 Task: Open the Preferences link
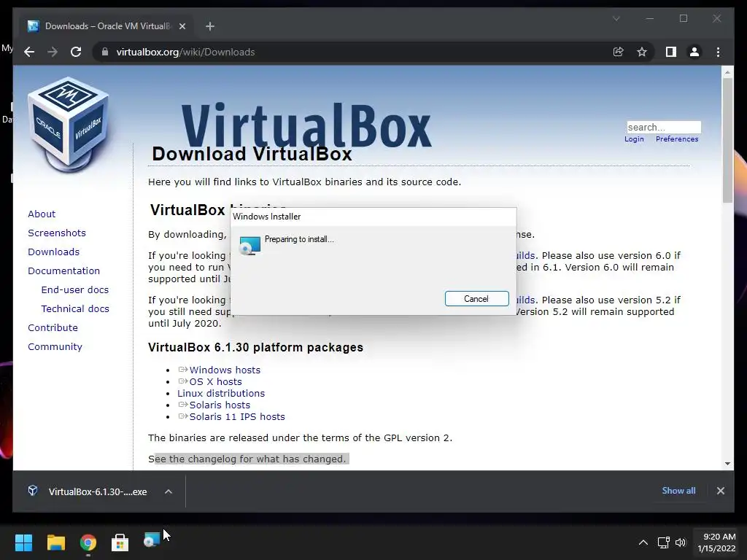(x=677, y=139)
